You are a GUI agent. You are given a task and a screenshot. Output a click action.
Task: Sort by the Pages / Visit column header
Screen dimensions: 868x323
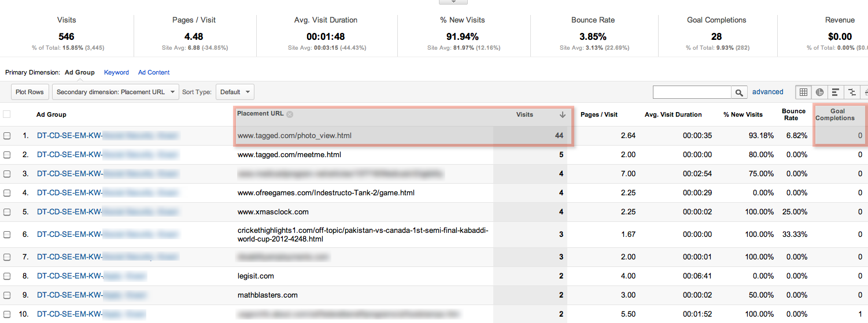pyautogui.click(x=599, y=114)
